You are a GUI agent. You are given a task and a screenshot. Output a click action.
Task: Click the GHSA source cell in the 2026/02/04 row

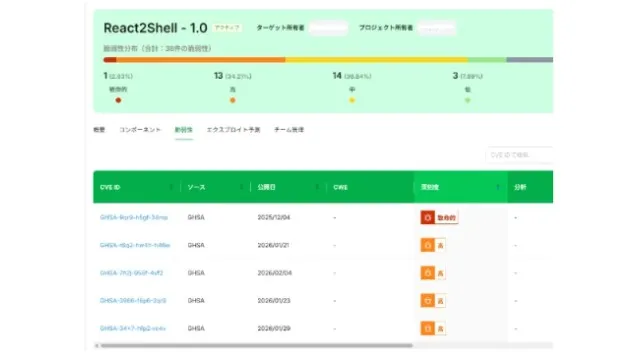pyautogui.click(x=196, y=273)
